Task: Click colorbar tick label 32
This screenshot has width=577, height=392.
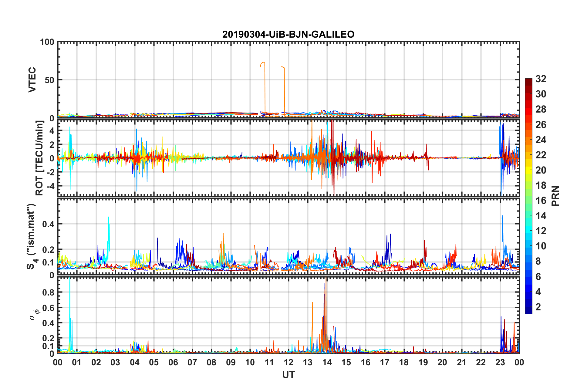Action: [541, 79]
